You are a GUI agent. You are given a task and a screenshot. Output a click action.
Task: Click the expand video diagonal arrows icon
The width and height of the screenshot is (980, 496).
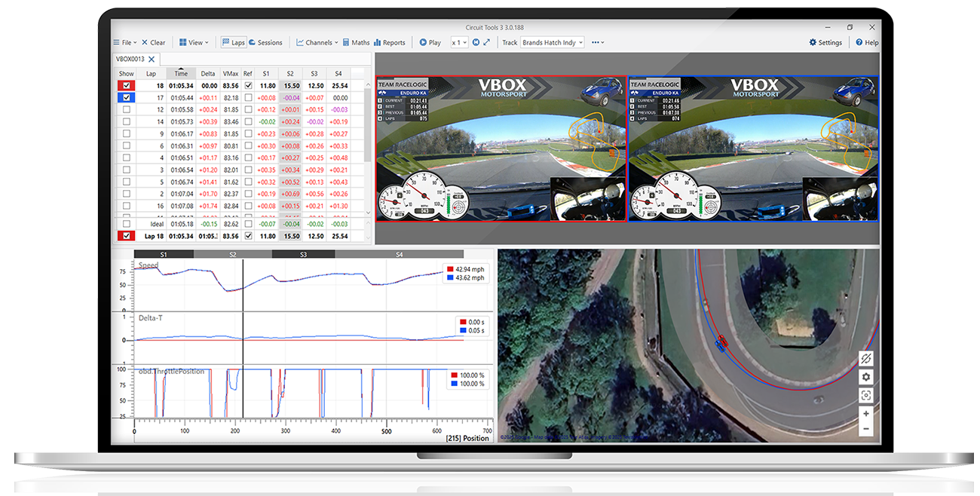[487, 43]
